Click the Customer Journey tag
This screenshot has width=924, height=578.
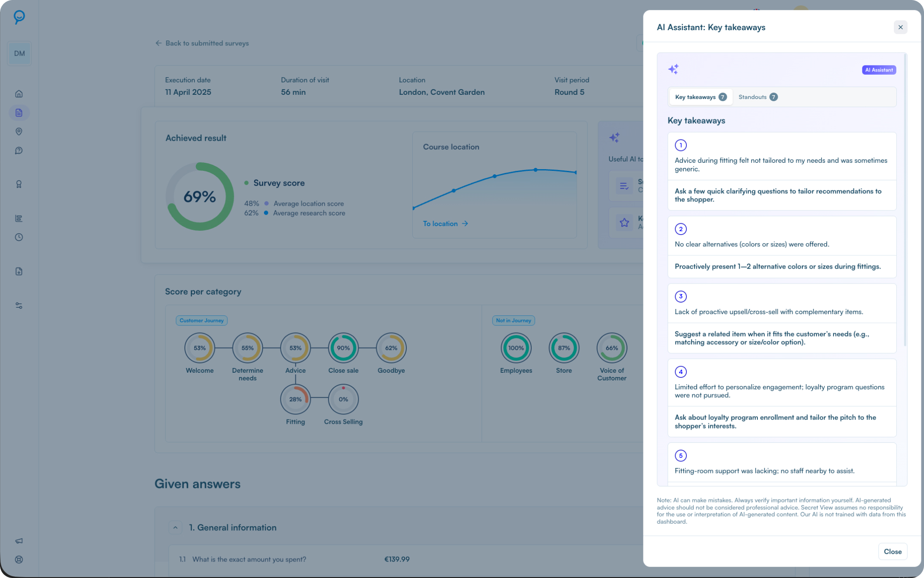[201, 320]
